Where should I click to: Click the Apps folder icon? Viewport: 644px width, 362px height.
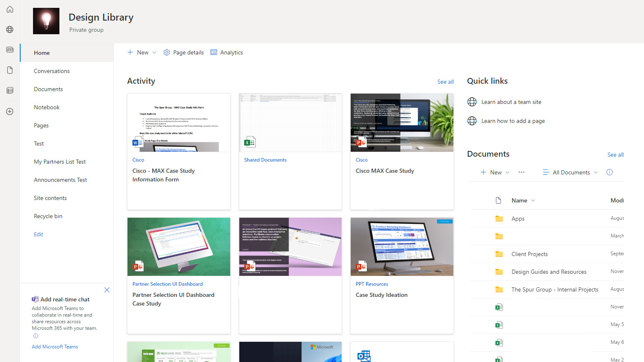pos(499,219)
